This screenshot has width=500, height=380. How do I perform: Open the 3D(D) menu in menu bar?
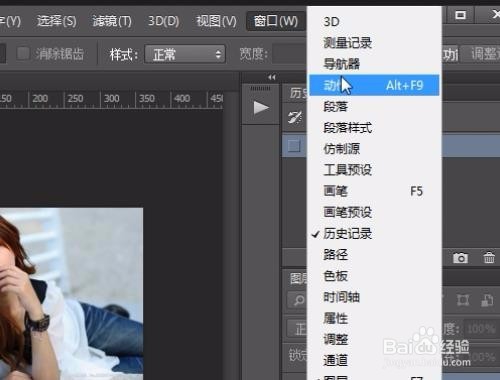tap(163, 21)
